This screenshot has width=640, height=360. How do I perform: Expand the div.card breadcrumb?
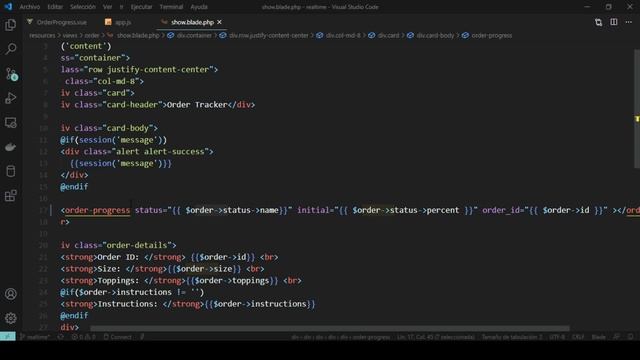coord(389,36)
